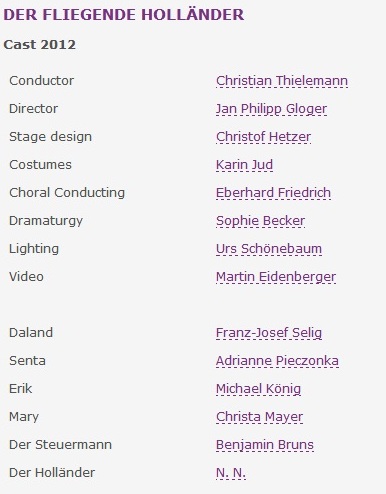Click the Der Steuermann role label
Viewport: 386px width, 494px height.
(x=60, y=445)
